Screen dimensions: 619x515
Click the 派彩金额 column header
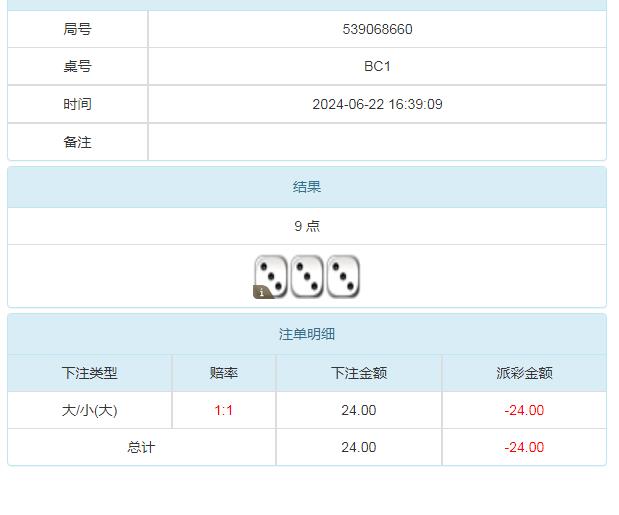click(x=524, y=373)
